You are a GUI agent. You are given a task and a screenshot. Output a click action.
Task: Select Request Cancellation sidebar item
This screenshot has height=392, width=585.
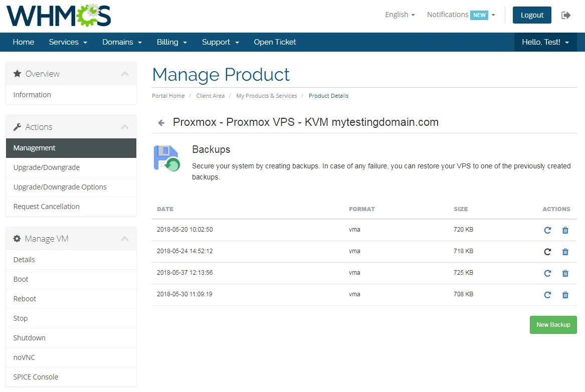(x=71, y=207)
